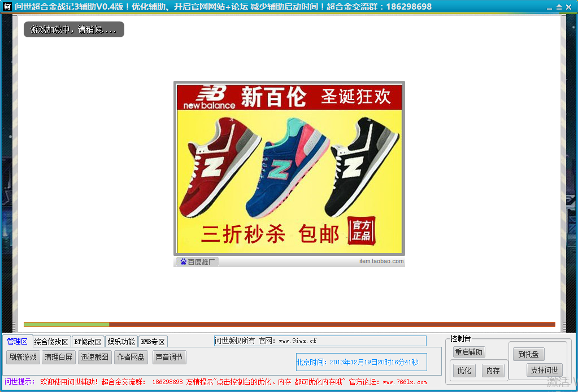
Task: Open 声音调节 sound settings
Action: [x=169, y=357]
